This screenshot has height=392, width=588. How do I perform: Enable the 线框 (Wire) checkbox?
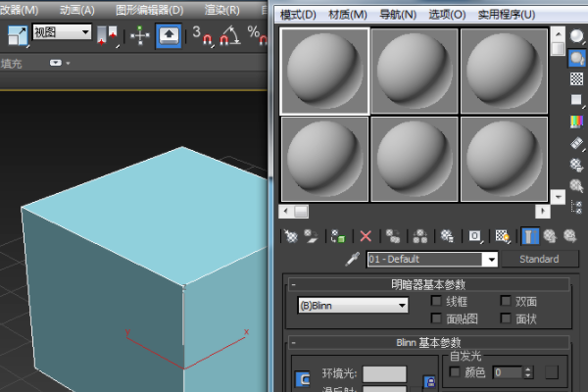[437, 302]
